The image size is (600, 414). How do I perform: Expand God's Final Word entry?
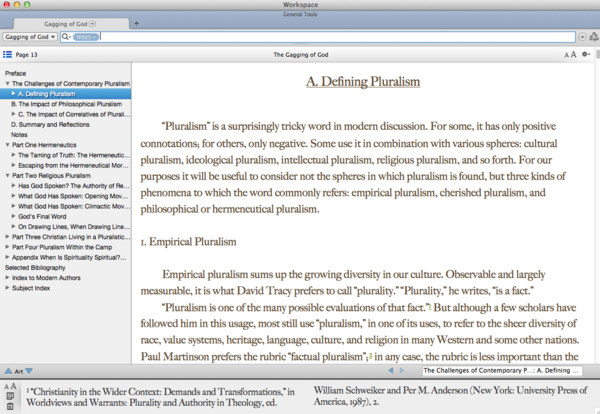coord(13,216)
